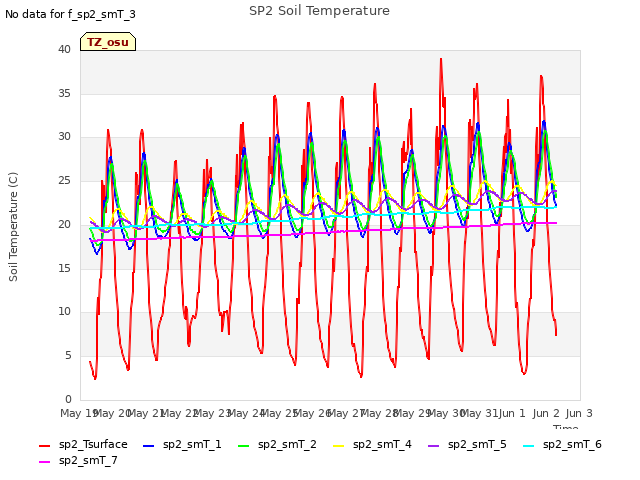Click the 35 y-axis tick label

(64, 93)
